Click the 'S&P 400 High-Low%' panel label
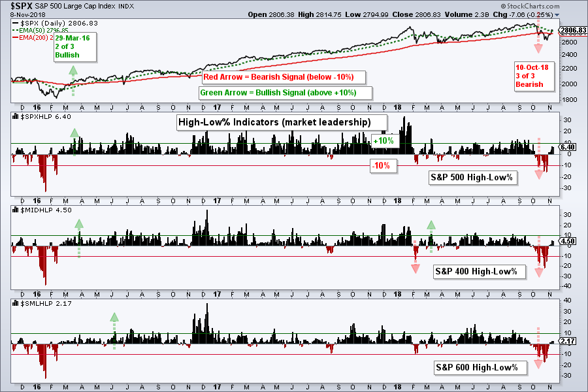 (478, 271)
